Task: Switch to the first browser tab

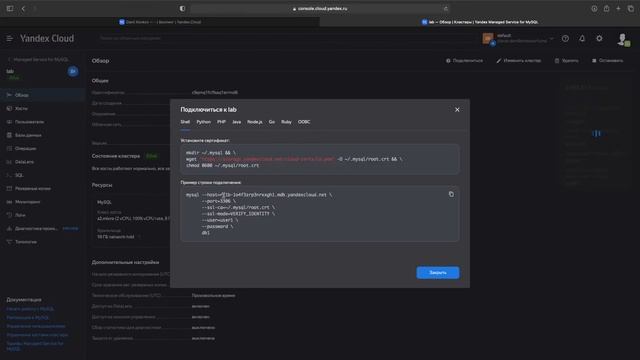Action: point(160,22)
